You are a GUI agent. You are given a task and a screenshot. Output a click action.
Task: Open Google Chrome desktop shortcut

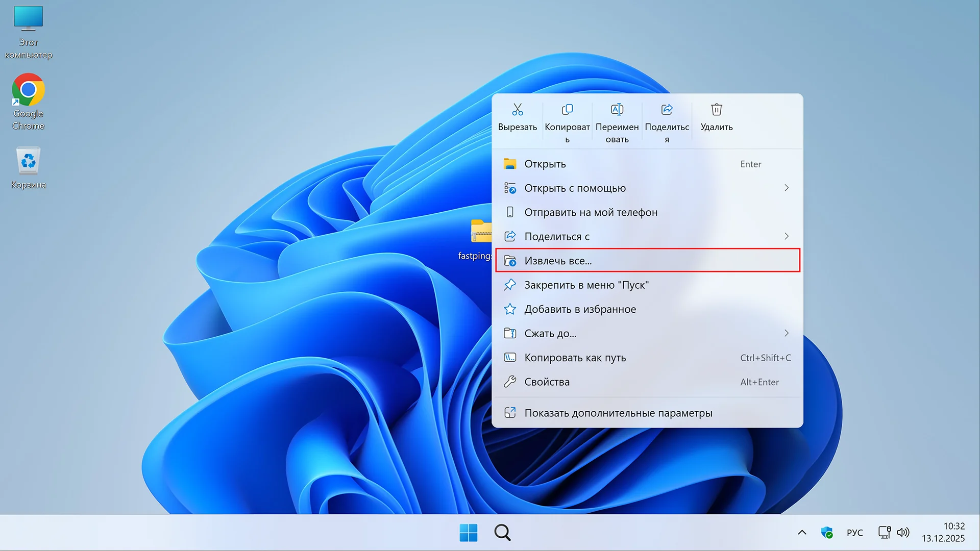coord(29,90)
